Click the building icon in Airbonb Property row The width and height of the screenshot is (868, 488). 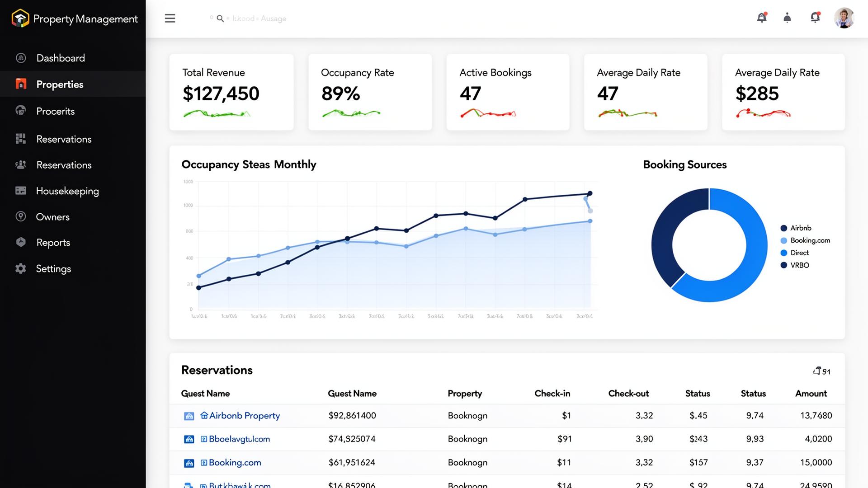(x=189, y=416)
